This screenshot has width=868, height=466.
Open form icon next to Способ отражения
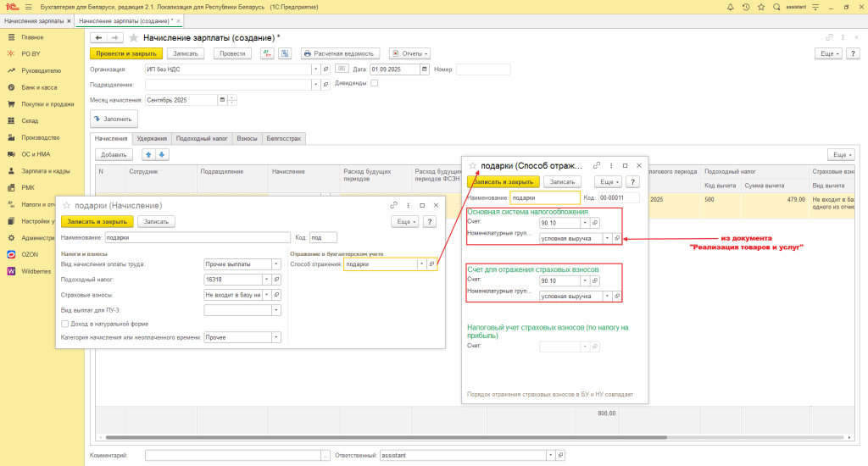click(x=431, y=264)
